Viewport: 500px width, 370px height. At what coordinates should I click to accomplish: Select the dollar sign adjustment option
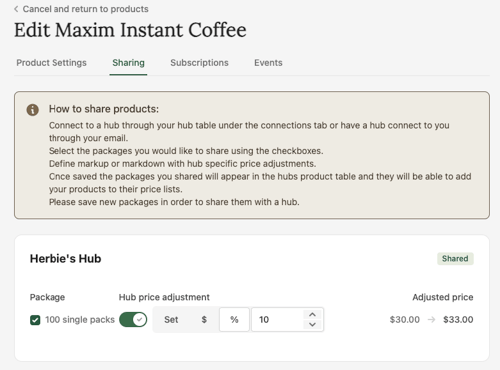[x=204, y=320]
